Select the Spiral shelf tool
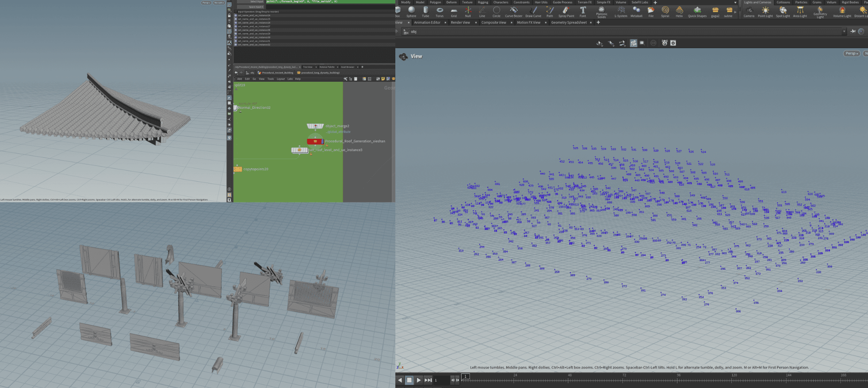Viewport: 868px width, 388px height. (x=665, y=11)
